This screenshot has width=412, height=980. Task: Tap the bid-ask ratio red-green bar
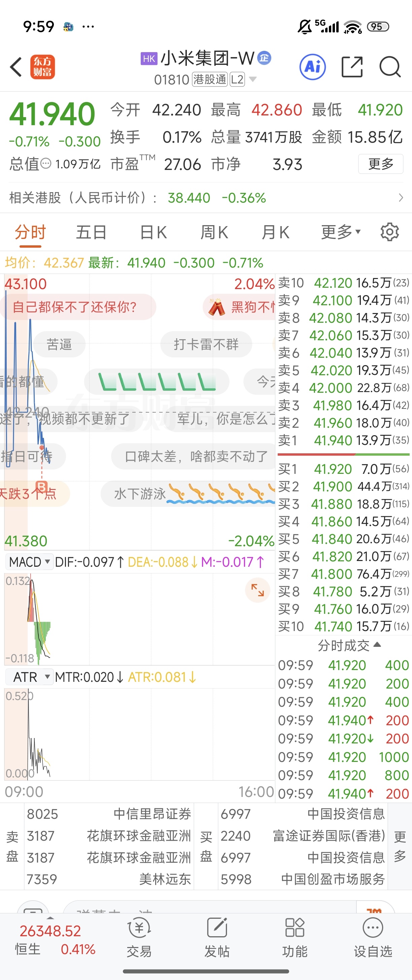pos(344,454)
